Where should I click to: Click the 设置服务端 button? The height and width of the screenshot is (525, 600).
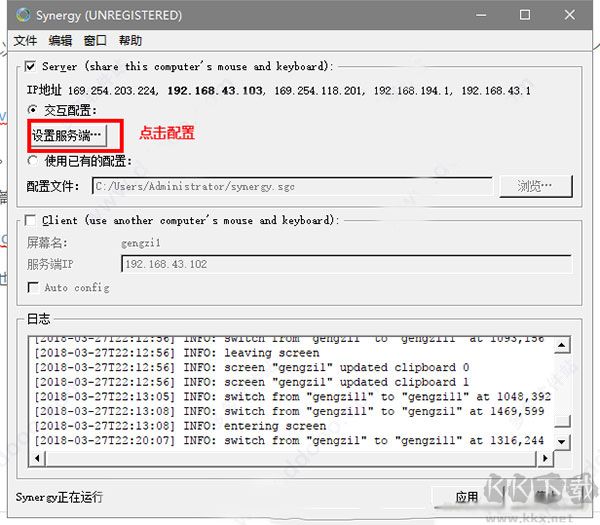pos(68,135)
